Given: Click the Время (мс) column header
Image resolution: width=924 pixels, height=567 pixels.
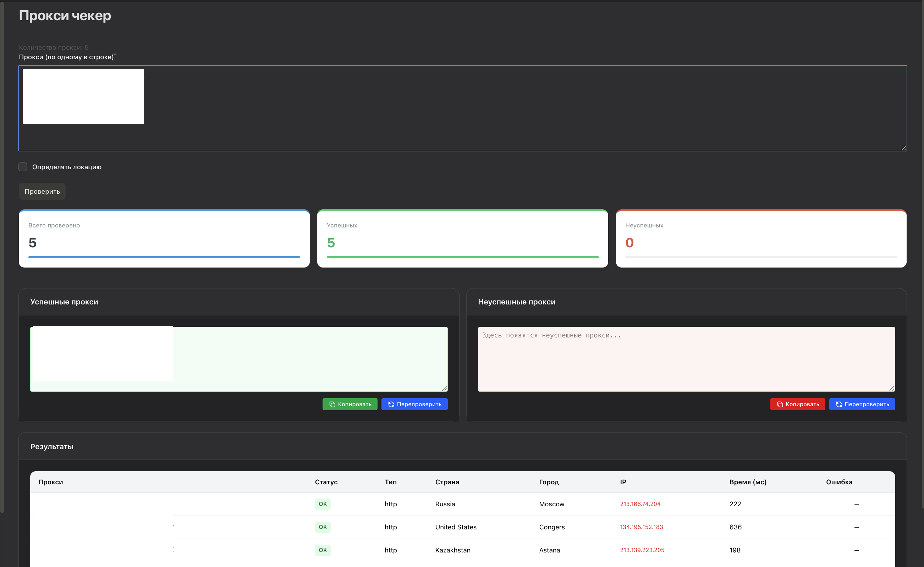Looking at the screenshot, I should tap(747, 482).
